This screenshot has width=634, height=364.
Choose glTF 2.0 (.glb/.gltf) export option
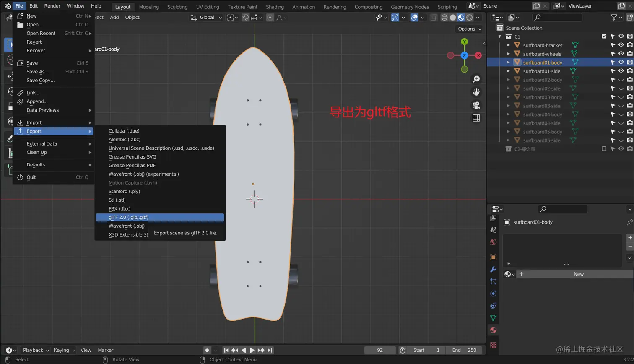[160, 217]
